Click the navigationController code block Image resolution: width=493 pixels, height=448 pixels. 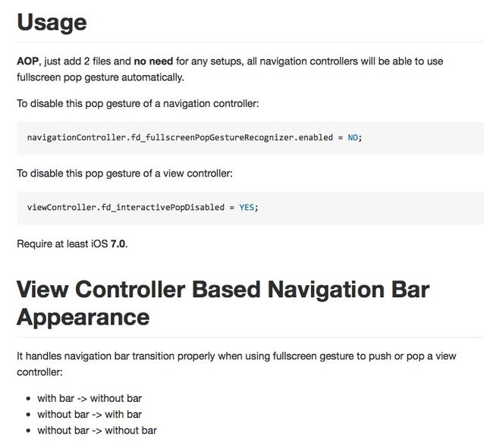click(x=250, y=139)
